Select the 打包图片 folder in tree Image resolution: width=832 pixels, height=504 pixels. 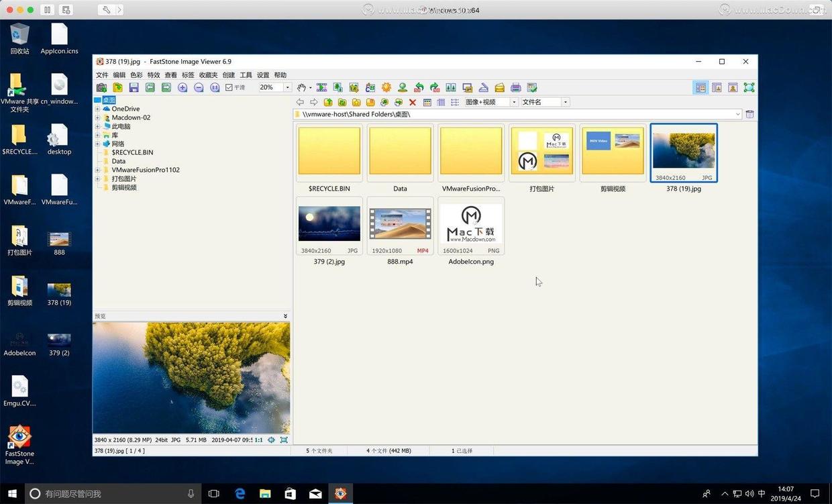click(124, 179)
